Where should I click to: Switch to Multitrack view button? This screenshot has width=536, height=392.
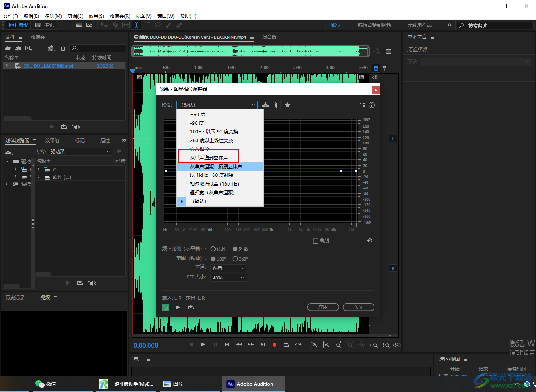pos(44,25)
